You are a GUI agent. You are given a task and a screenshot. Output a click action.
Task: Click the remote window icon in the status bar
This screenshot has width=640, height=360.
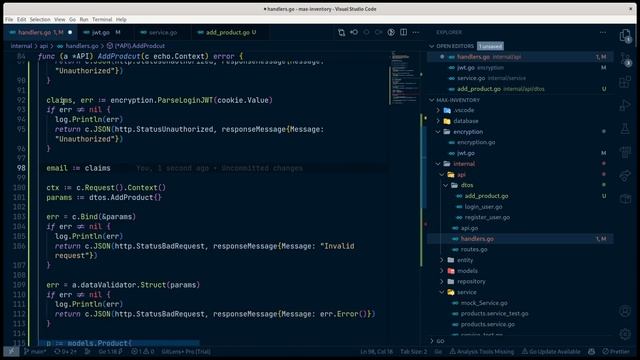coord(11,351)
